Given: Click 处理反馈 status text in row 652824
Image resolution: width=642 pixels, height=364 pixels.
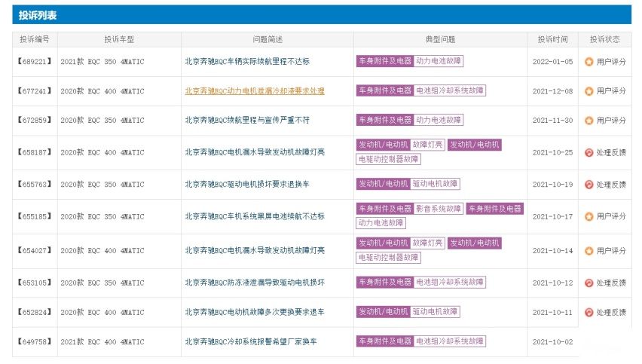Looking at the screenshot, I should coord(611,313).
